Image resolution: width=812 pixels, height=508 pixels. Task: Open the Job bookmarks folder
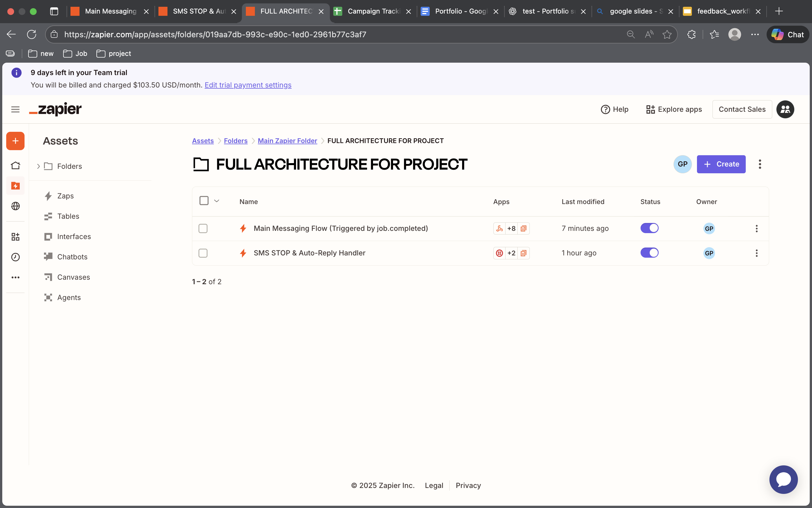pos(75,53)
